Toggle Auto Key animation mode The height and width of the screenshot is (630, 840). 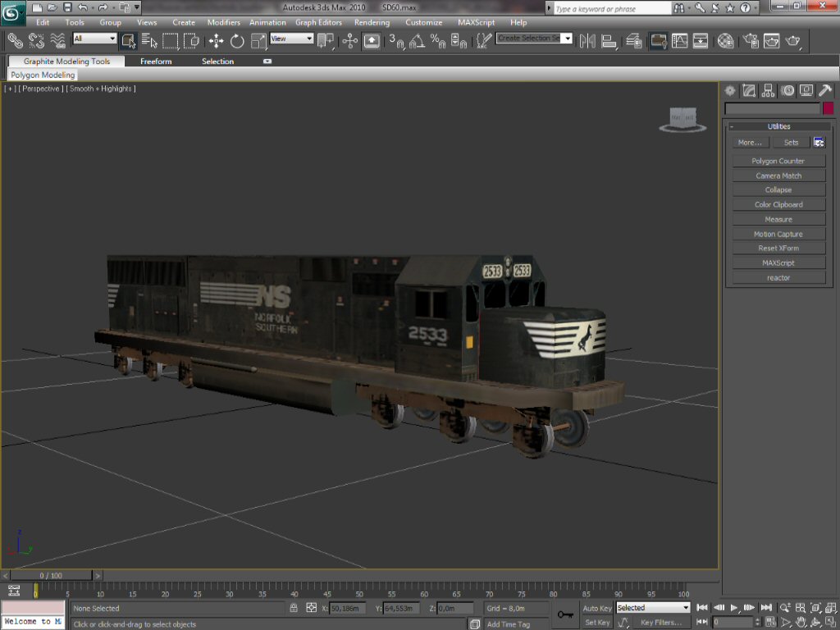pos(597,608)
